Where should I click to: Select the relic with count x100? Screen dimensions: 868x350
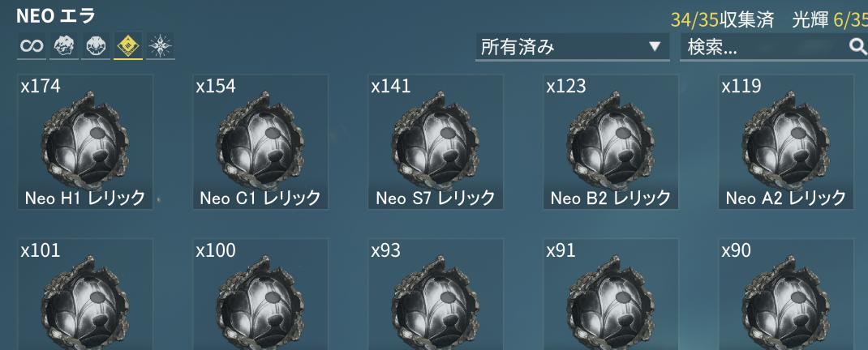[x=260, y=294]
